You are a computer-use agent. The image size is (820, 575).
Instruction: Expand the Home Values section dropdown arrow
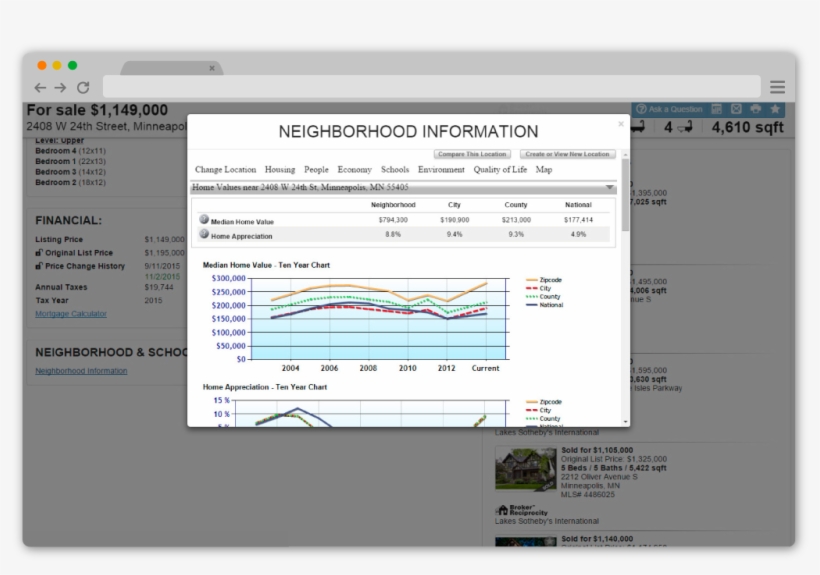(x=609, y=187)
